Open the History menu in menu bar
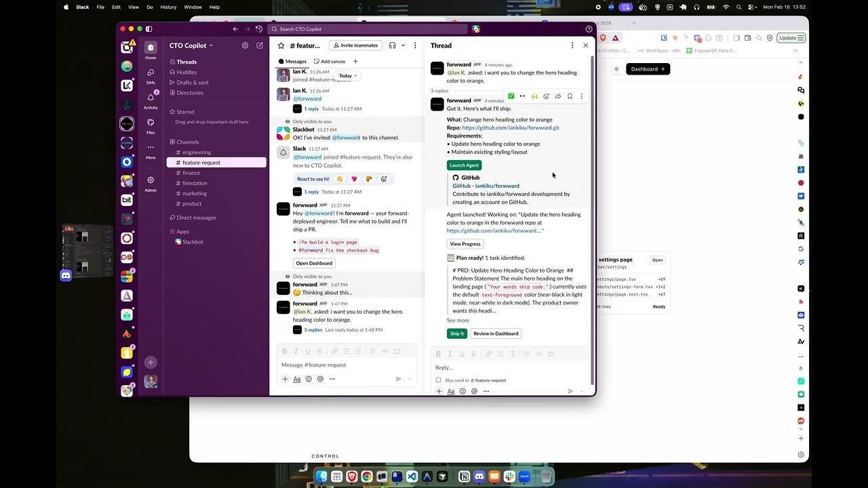The height and width of the screenshot is (488, 868). click(x=168, y=7)
